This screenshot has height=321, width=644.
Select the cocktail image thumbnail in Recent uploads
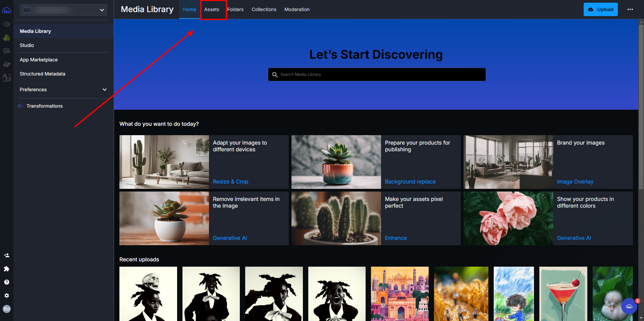point(563,294)
